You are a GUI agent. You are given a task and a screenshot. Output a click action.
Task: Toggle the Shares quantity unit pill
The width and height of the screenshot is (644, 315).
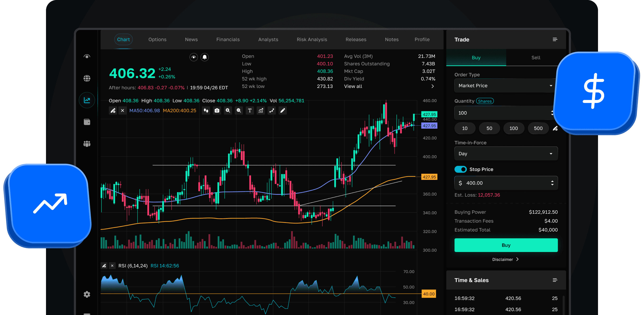(485, 101)
